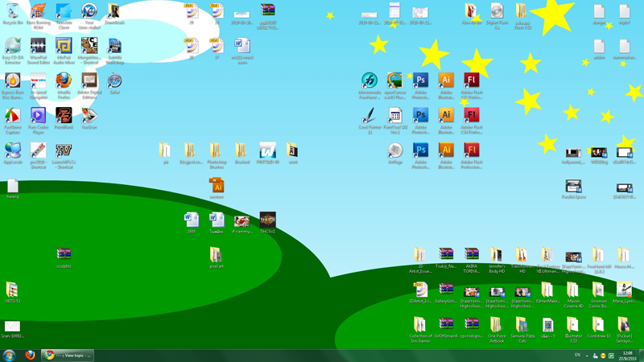This screenshot has height=362, width=644.
Task: Open the Collection of Sim Games folder
Action: pyautogui.click(x=420, y=330)
